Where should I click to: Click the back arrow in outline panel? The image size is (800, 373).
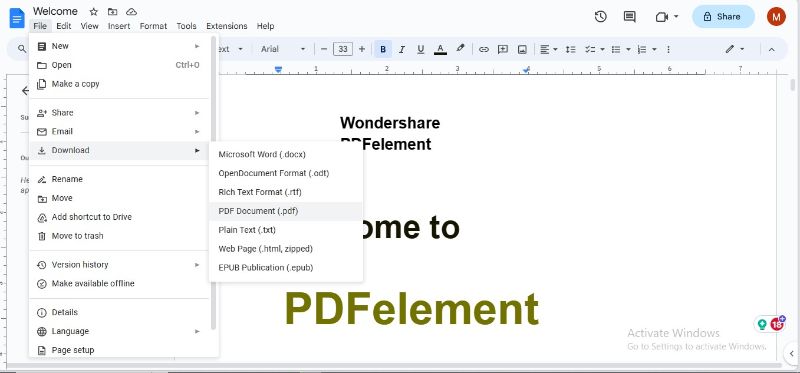(x=24, y=91)
